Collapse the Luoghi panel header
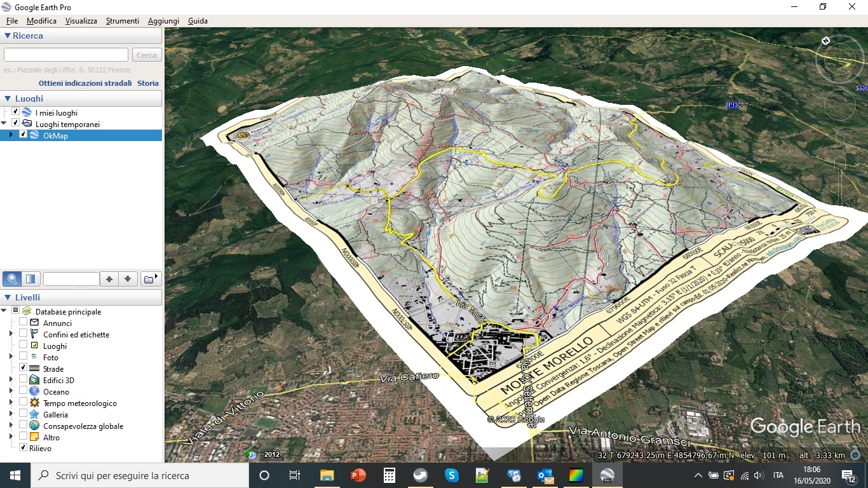This screenshot has width=868, height=488. (x=7, y=98)
